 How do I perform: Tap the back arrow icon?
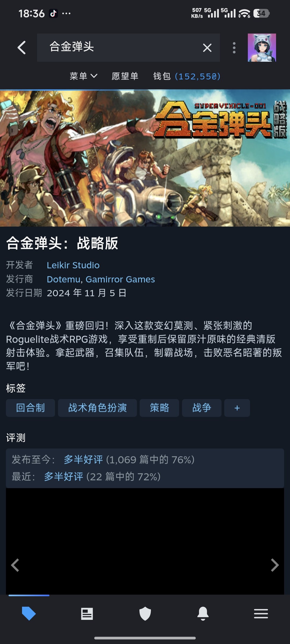[x=21, y=48]
